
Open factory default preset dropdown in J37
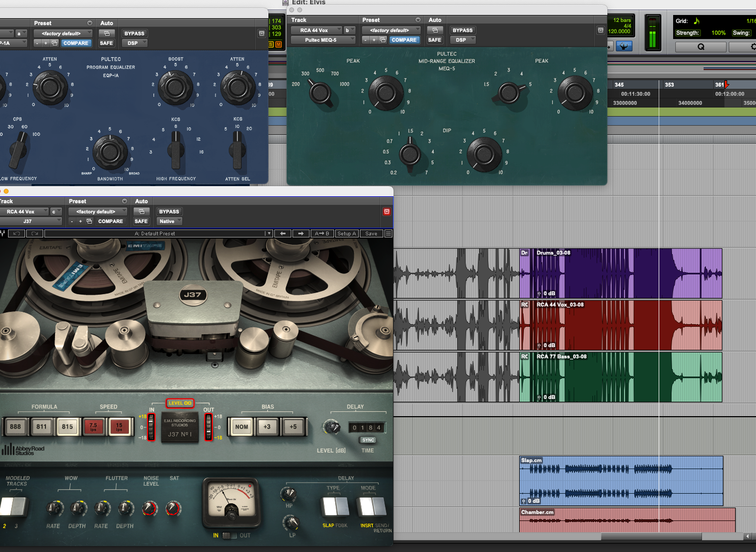[98, 212]
